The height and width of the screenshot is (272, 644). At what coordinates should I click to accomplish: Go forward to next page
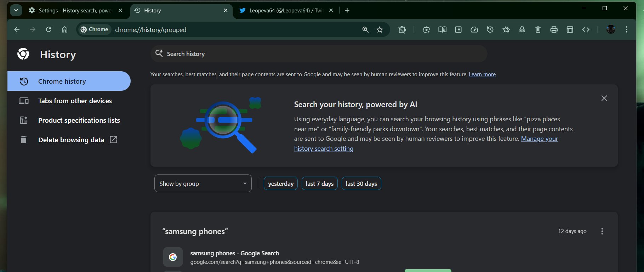point(33,29)
